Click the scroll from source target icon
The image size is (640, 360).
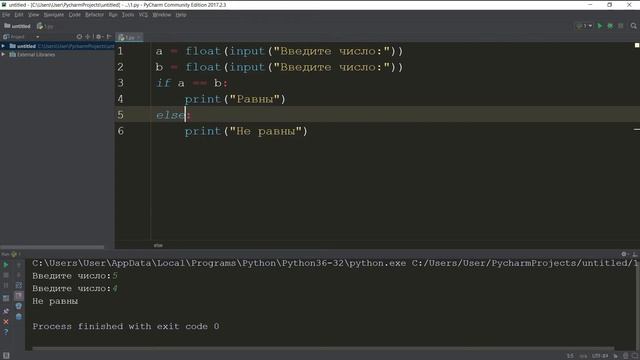pyautogui.click(x=79, y=37)
